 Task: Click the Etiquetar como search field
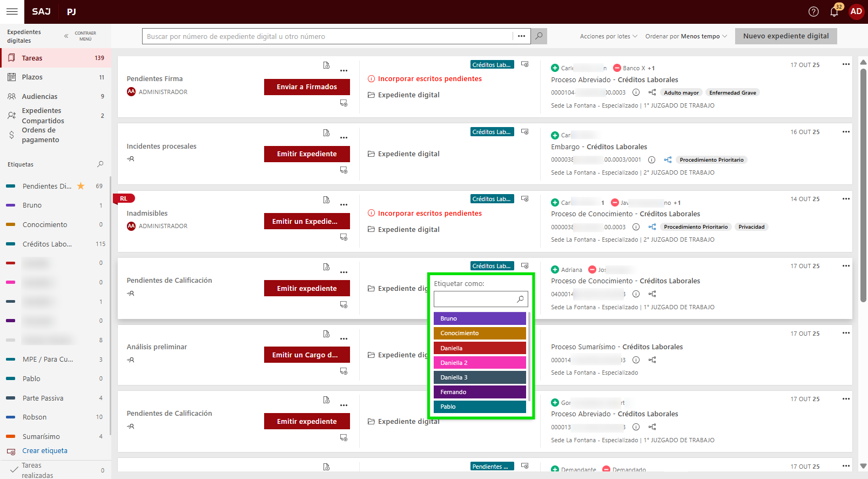474,299
